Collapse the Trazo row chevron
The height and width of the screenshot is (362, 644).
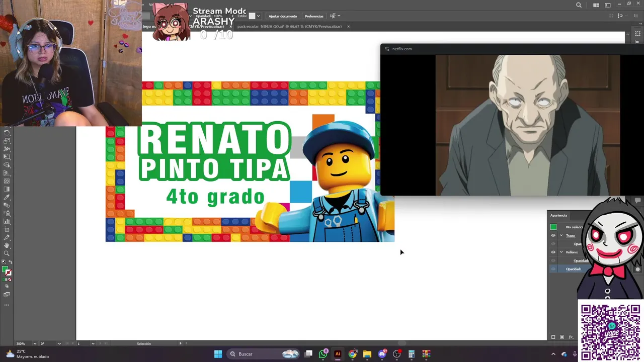[561, 235]
